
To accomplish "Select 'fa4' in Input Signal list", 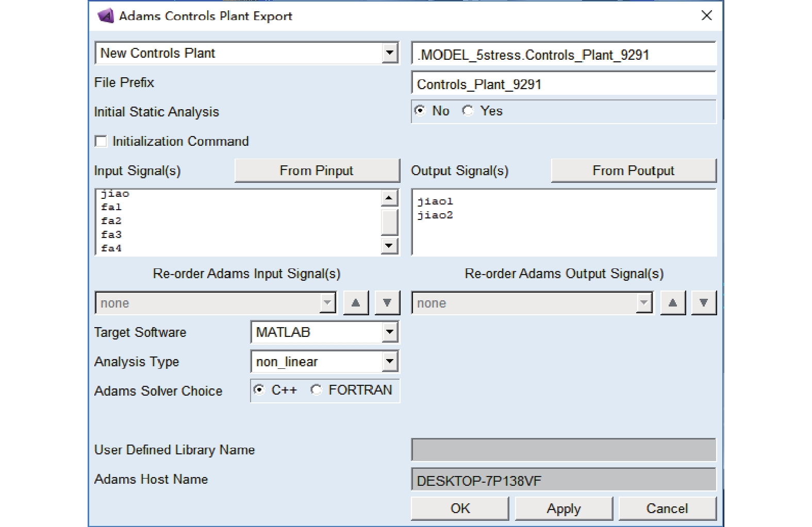I will [x=111, y=248].
